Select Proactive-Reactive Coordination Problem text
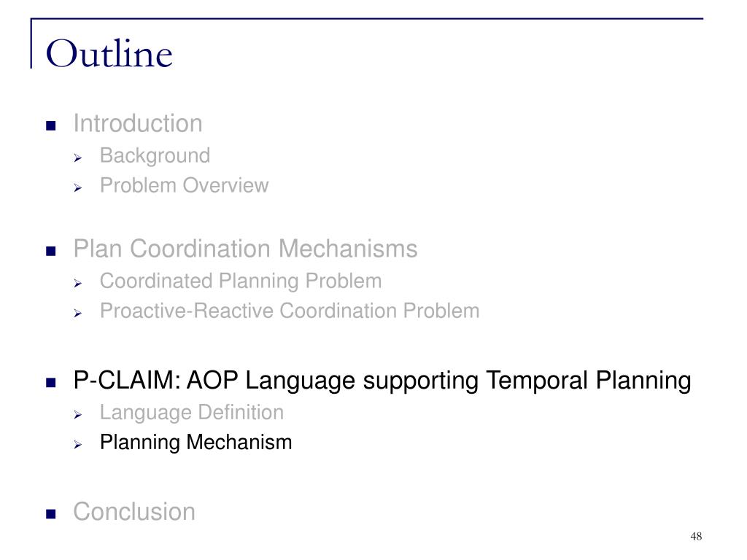747x560 pixels. click(x=290, y=311)
